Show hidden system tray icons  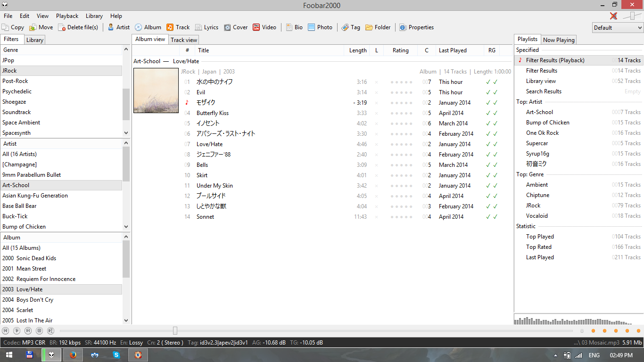(x=556, y=355)
